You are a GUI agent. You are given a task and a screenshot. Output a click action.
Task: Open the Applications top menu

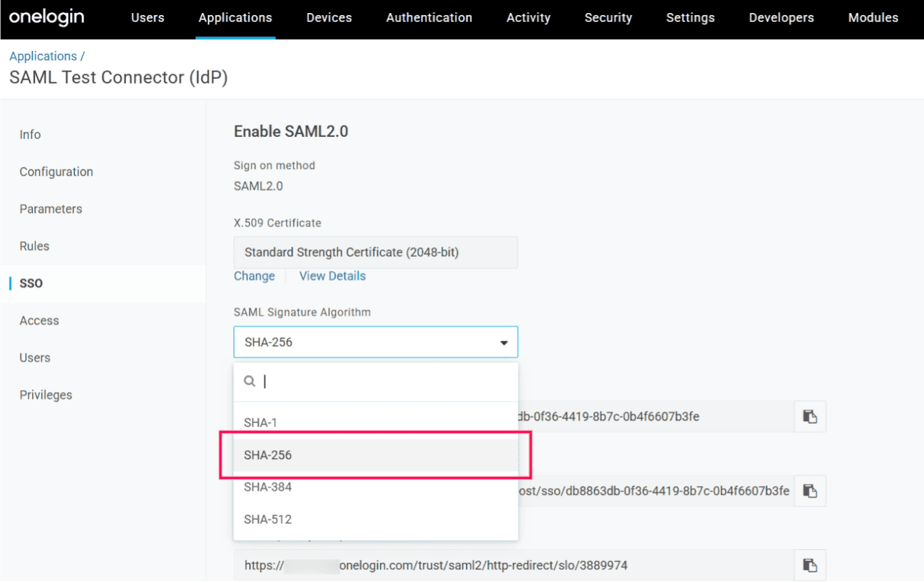tap(235, 18)
